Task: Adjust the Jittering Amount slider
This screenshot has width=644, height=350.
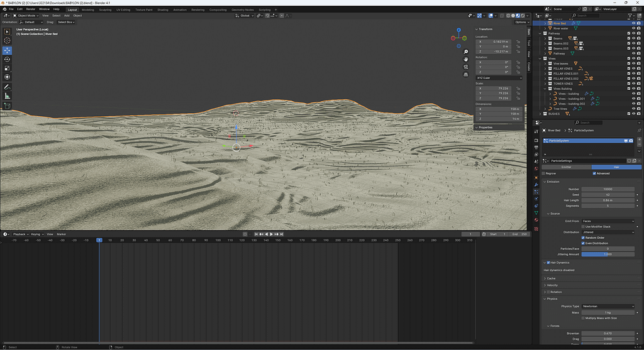Action: [608, 254]
